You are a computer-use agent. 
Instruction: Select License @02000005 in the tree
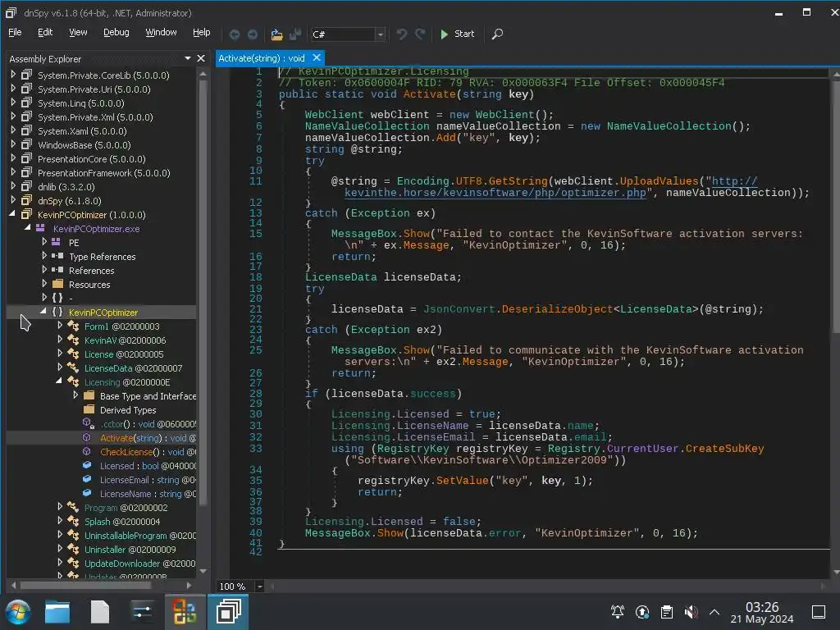click(124, 354)
